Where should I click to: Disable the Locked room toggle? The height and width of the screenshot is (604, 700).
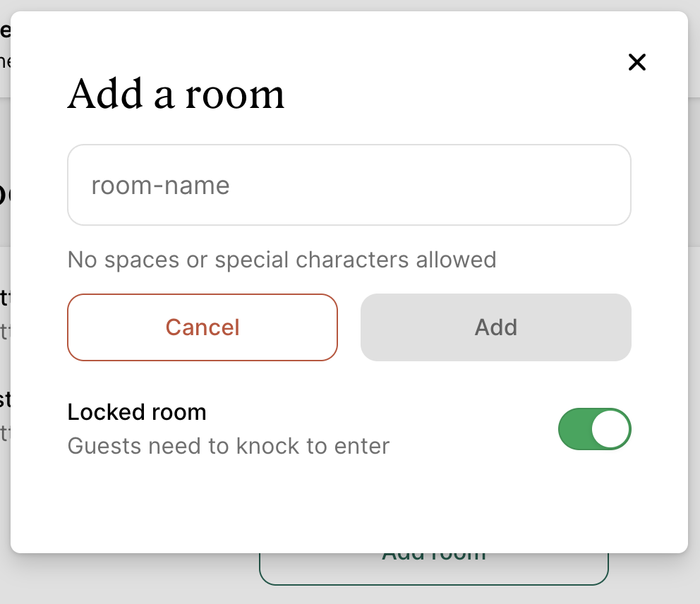[594, 429]
